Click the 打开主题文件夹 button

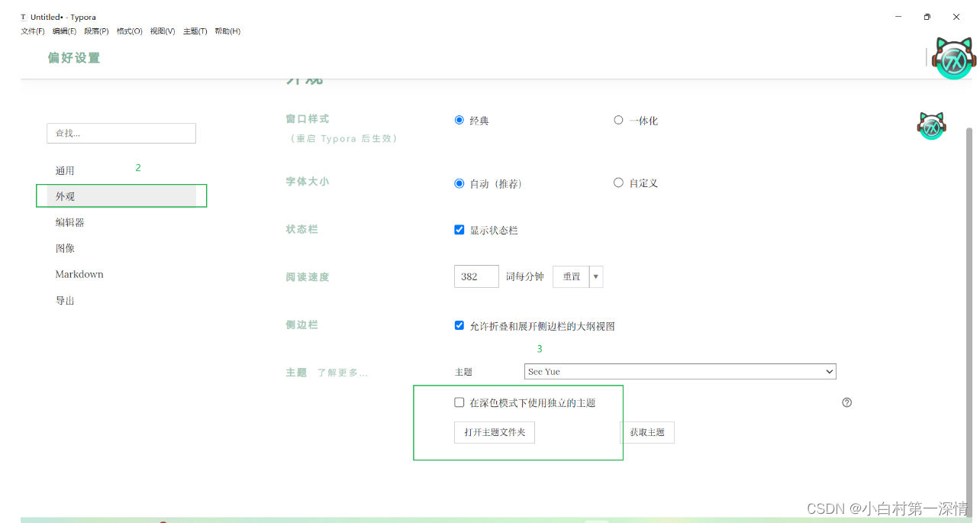(x=495, y=432)
